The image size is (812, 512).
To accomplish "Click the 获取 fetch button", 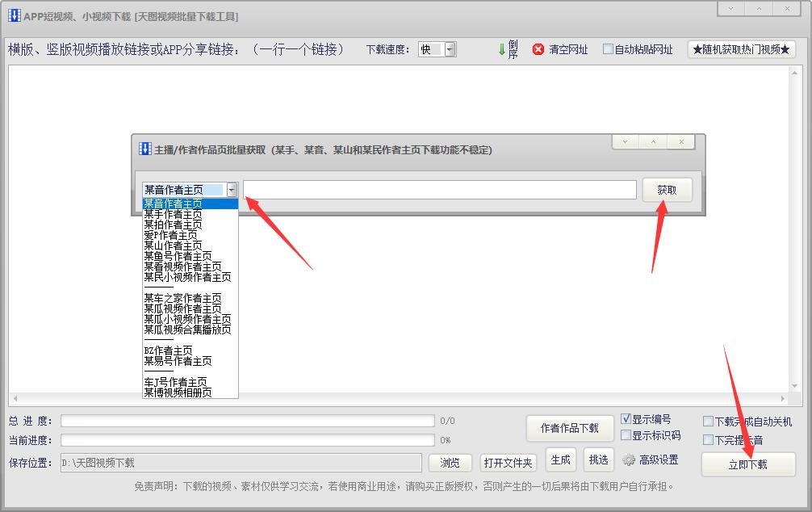I will tap(668, 190).
